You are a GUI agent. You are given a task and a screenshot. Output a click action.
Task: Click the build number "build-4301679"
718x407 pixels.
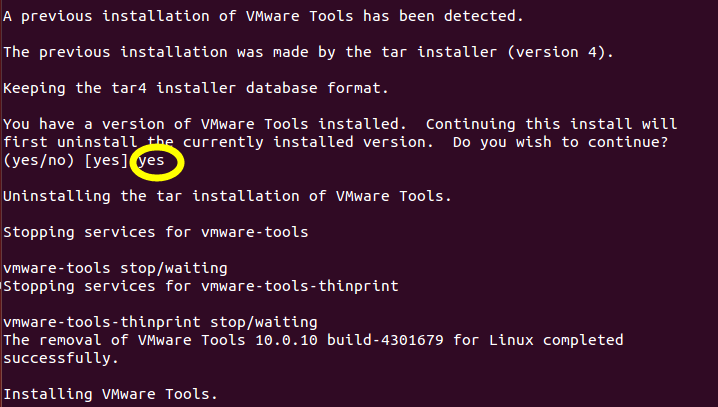(x=388, y=340)
